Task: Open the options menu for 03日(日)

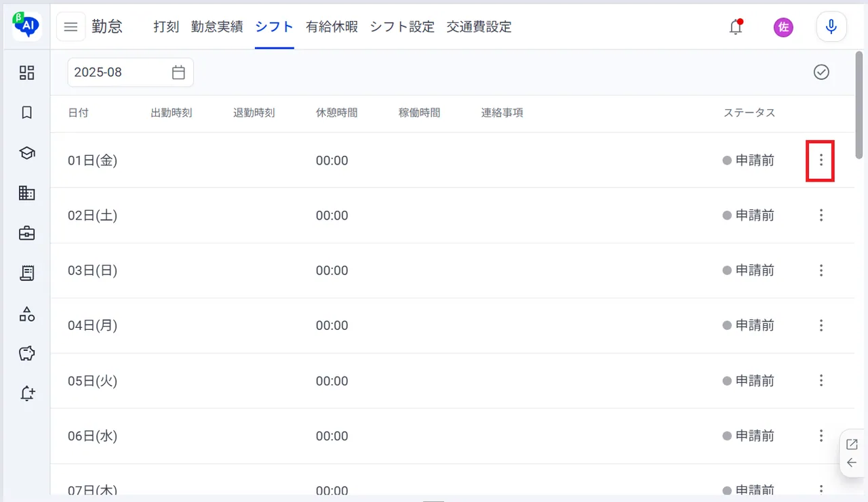Action: 821,270
